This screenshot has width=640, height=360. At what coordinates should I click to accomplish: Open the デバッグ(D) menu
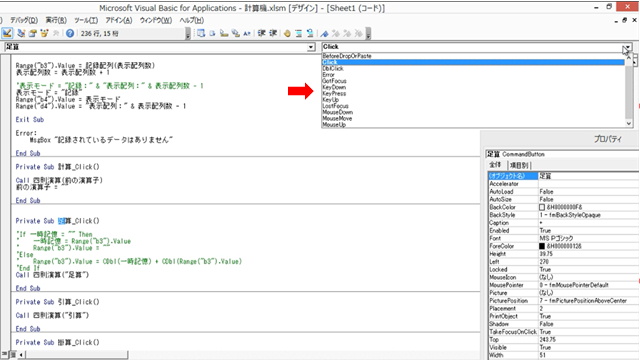click(x=24, y=20)
